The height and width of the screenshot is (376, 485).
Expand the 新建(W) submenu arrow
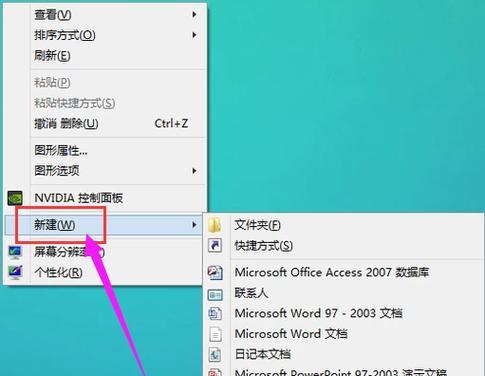point(194,225)
